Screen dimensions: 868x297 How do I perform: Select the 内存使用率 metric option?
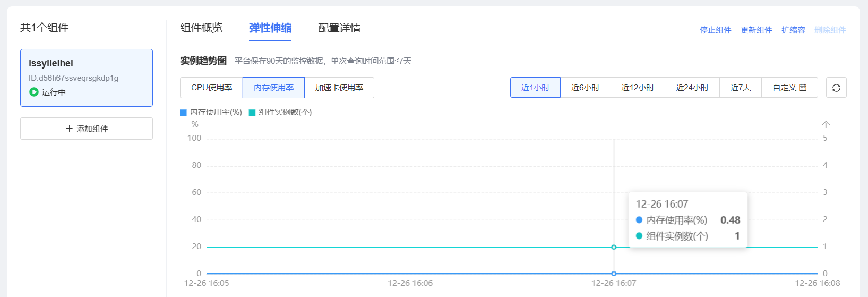[x=273, y=88]
